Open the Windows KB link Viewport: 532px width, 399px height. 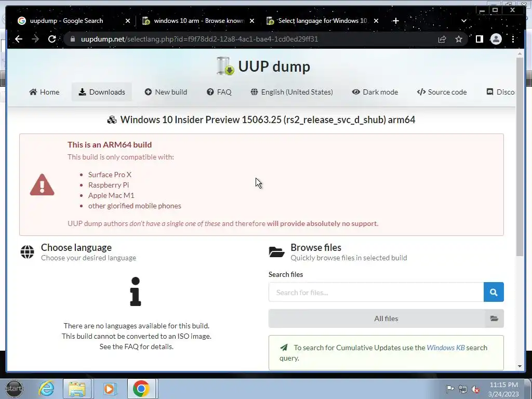pyautogui.click(x=445, y=348)
